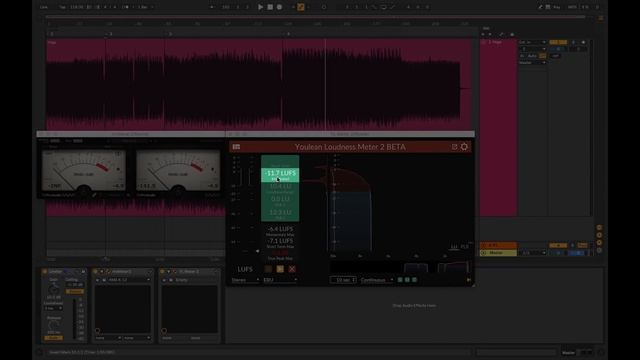Select the Master track in the mixer list

[x=498, y=253]
